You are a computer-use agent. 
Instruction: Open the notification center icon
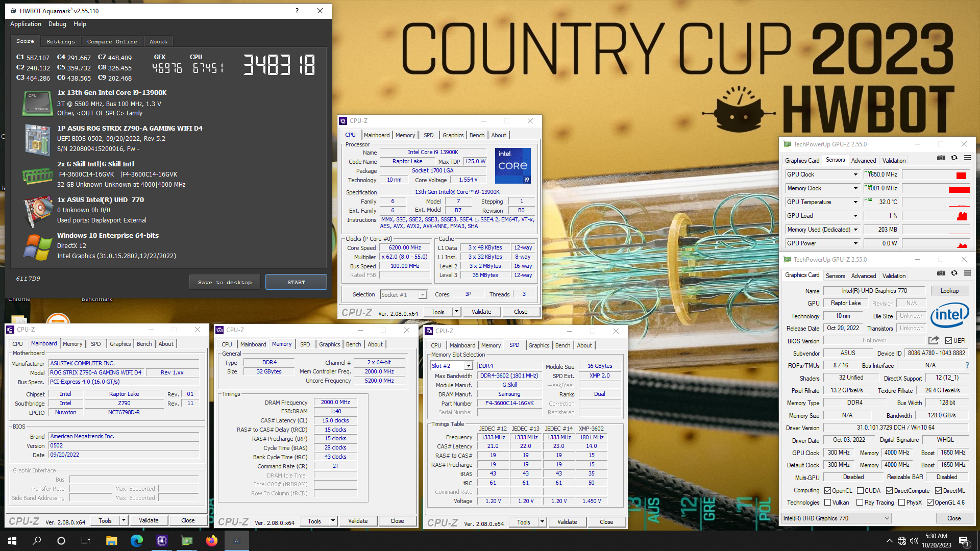964,541
